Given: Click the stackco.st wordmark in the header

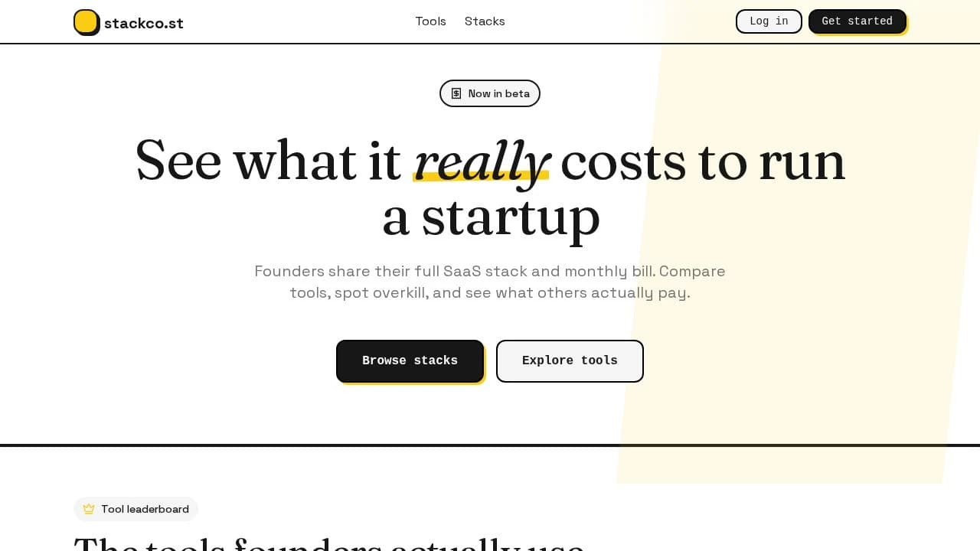Looking at the screenshot, I should pyautogui.click(x=144, y=23).
